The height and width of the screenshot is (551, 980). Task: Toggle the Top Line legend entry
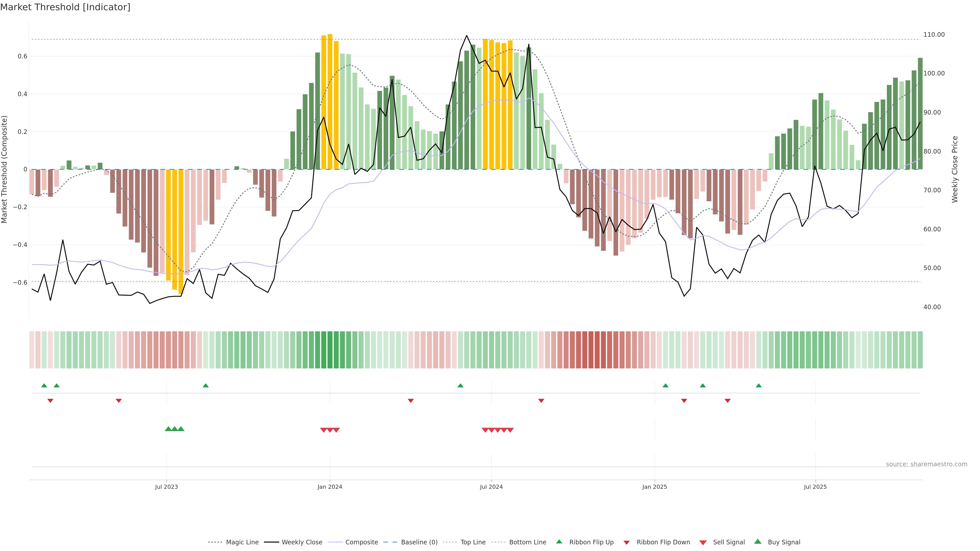point(473,542)
